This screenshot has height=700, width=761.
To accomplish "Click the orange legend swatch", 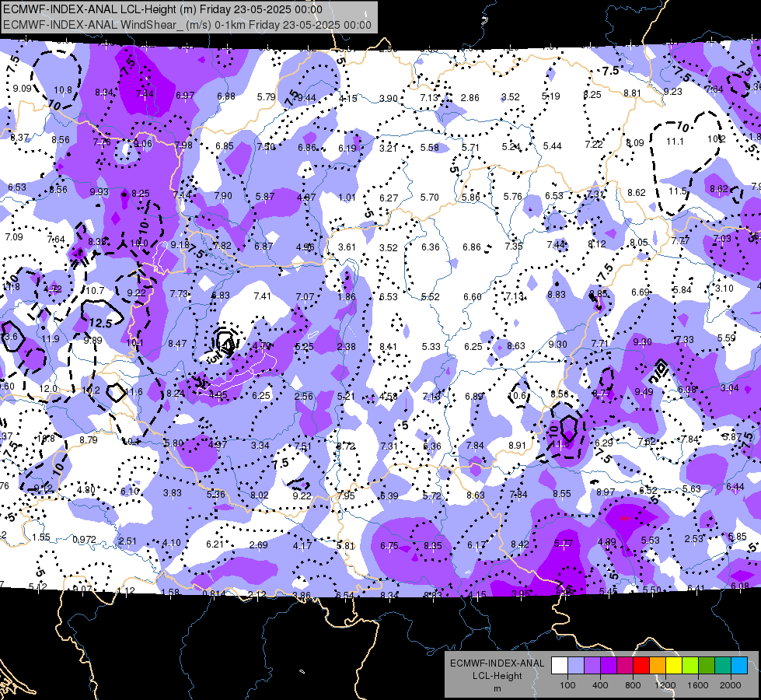I will 658,666.
